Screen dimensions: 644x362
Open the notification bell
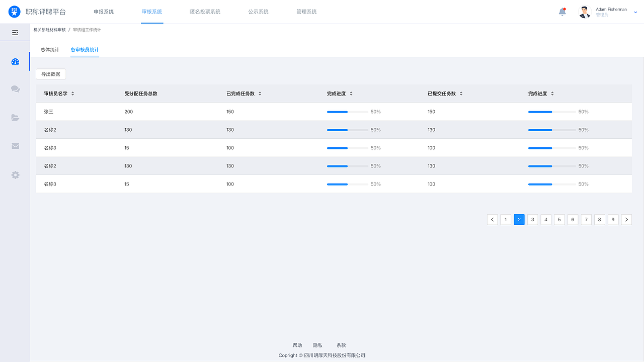(562, 12)
